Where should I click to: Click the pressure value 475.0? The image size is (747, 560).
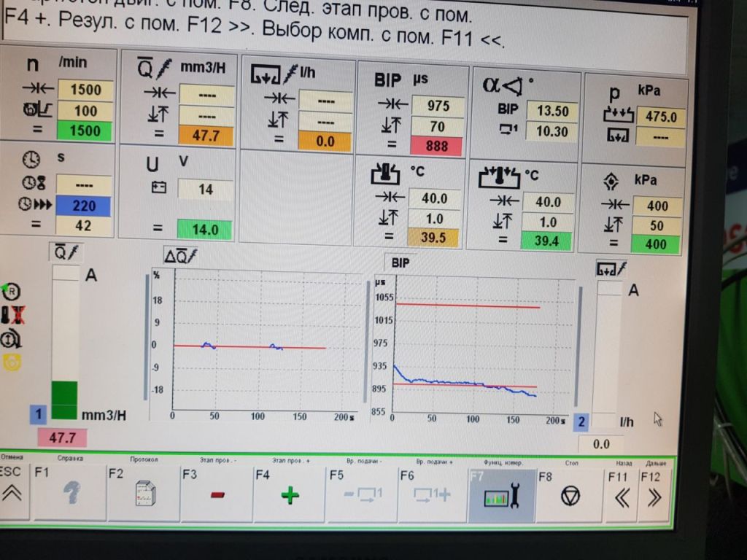click(661, 117)
